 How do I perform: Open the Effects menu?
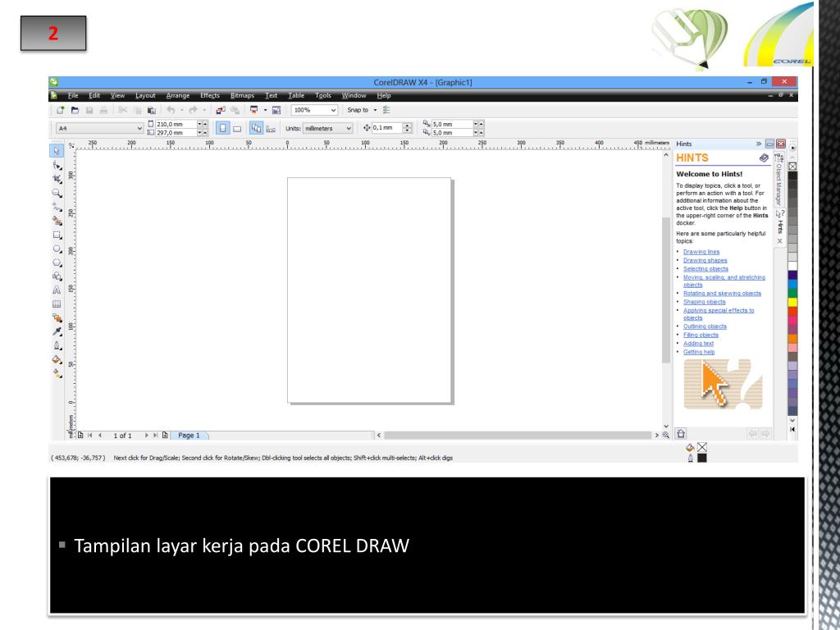tap(210, 95)
